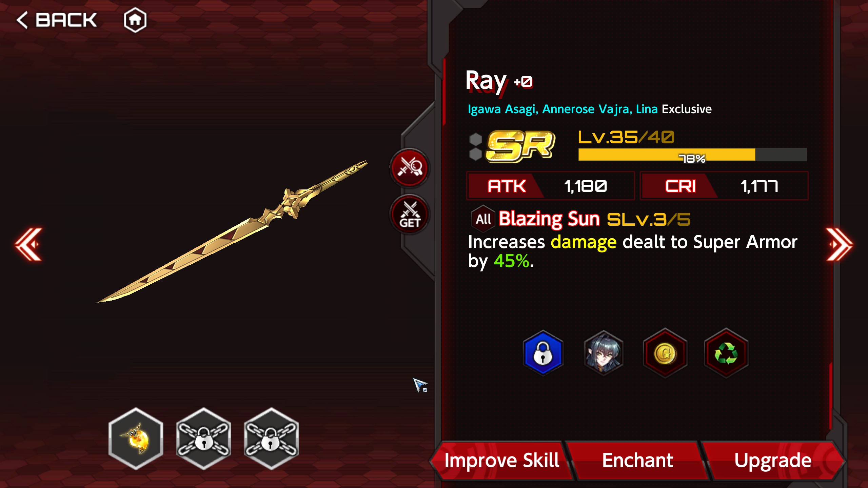Open the weapon GET source icon

pyautogui.click(x=410, y=214)
